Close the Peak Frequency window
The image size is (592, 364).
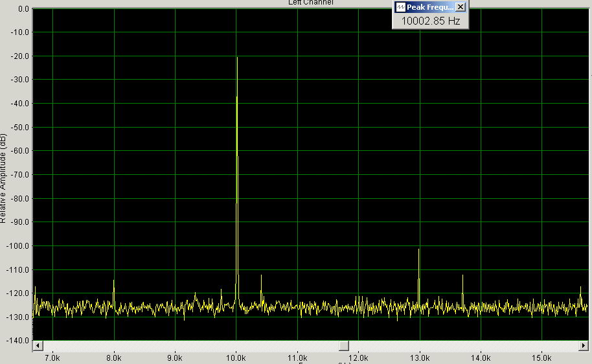[461, 7]
